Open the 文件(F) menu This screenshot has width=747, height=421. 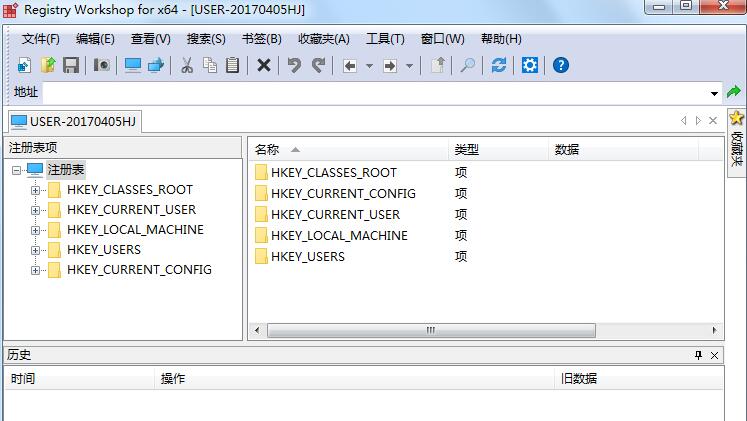pyautogui.click(x=40, y=39)
